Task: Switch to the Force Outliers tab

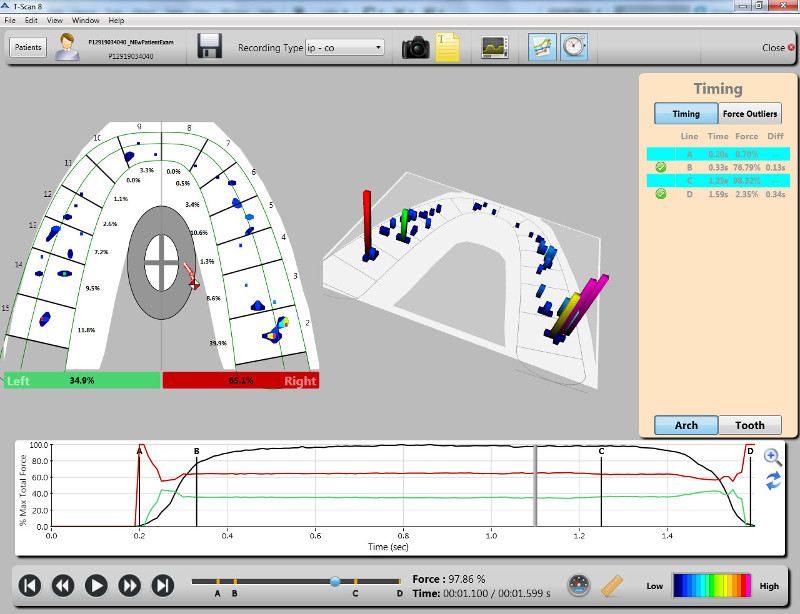Action: tap(750, 114)
